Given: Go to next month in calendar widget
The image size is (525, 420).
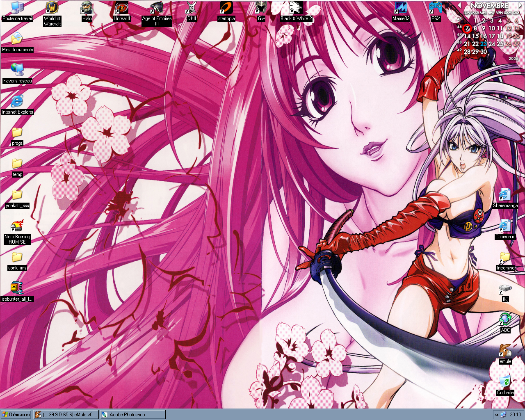Looking at the screenshot, I should (520, 5).
